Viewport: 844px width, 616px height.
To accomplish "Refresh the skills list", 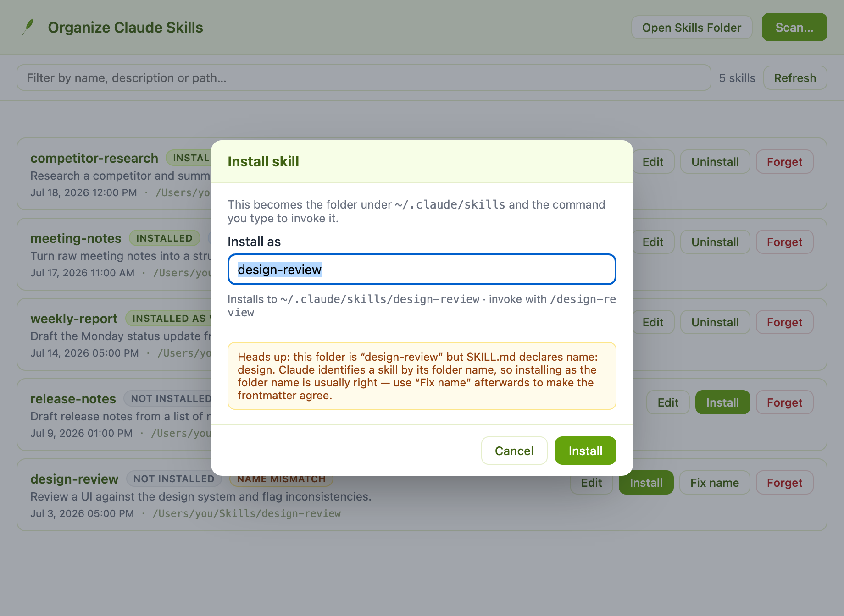I will (795, 78).
